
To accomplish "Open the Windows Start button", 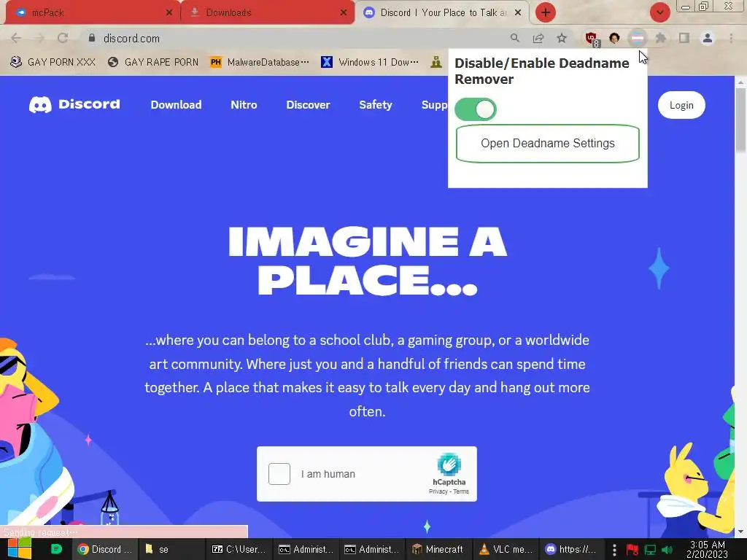I will point(20,549).
